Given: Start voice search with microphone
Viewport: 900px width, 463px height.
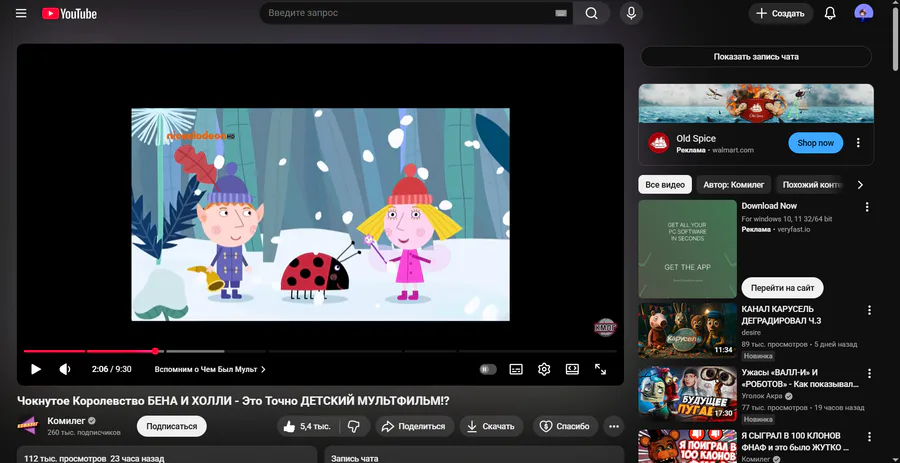Looking at the screenshot, I should 631,13.
